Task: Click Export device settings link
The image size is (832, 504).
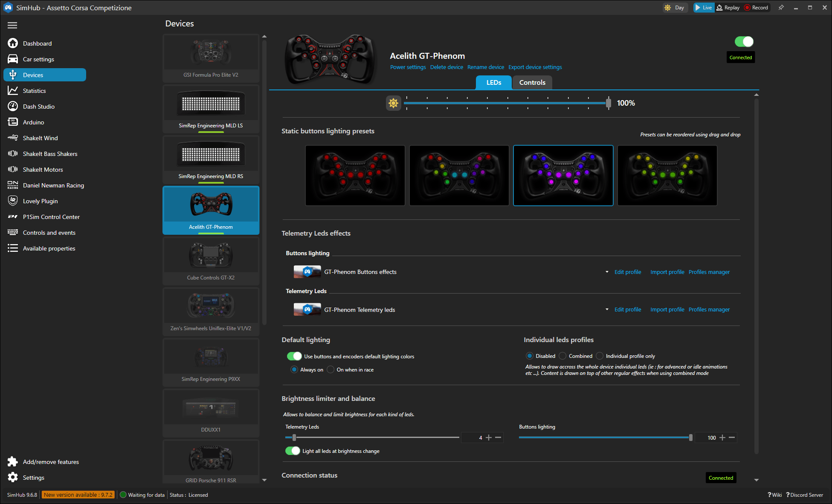Action: pyautogui.click(x=535, y=67)
